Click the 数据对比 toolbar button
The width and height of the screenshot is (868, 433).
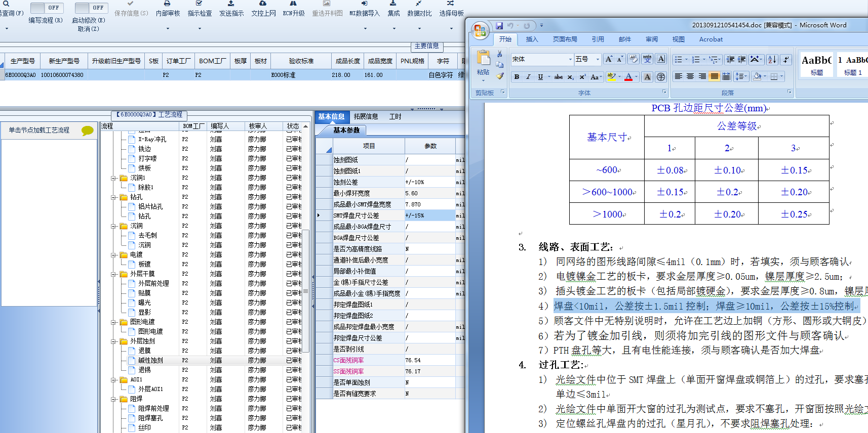point(419,10)
